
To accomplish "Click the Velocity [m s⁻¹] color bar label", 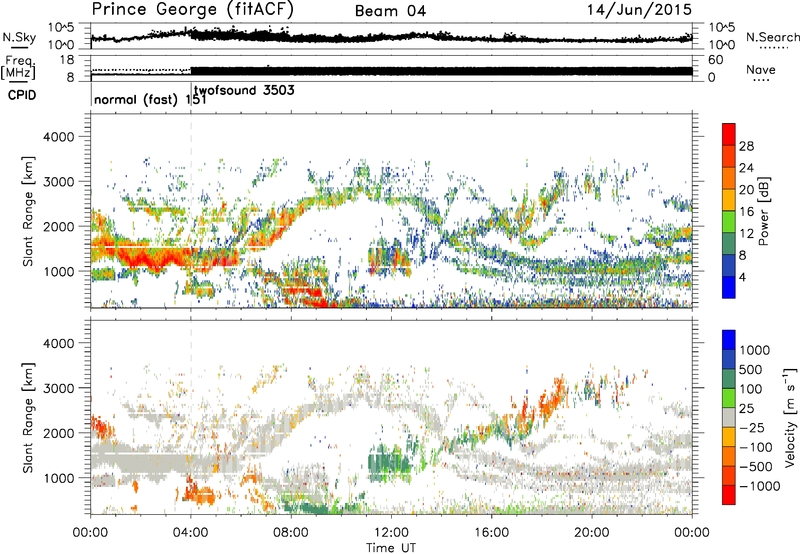I will pos(790,417).
